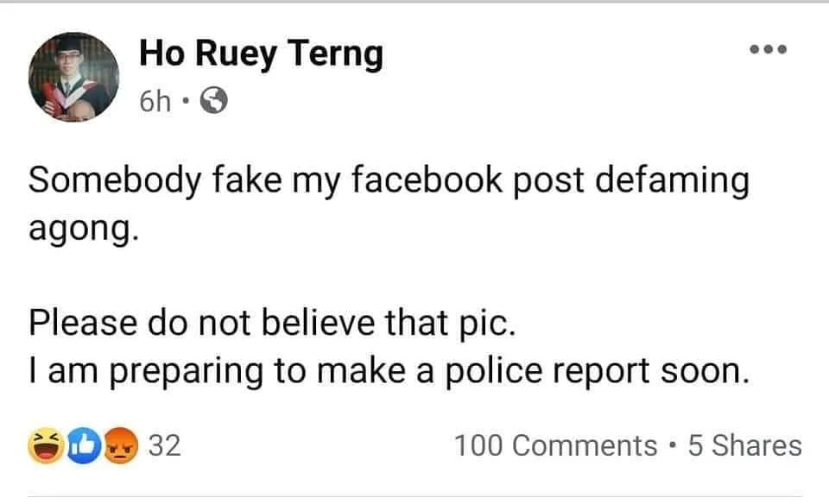View the 32 reactions count
Image resolution: width=829 pixels, height=504 pixels.
[x=165, y=445]
